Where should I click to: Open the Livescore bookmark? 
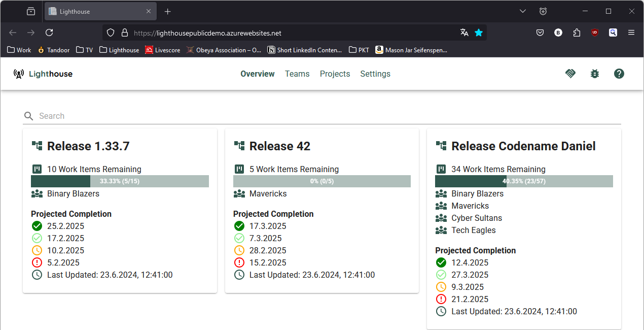pos(162,50)
